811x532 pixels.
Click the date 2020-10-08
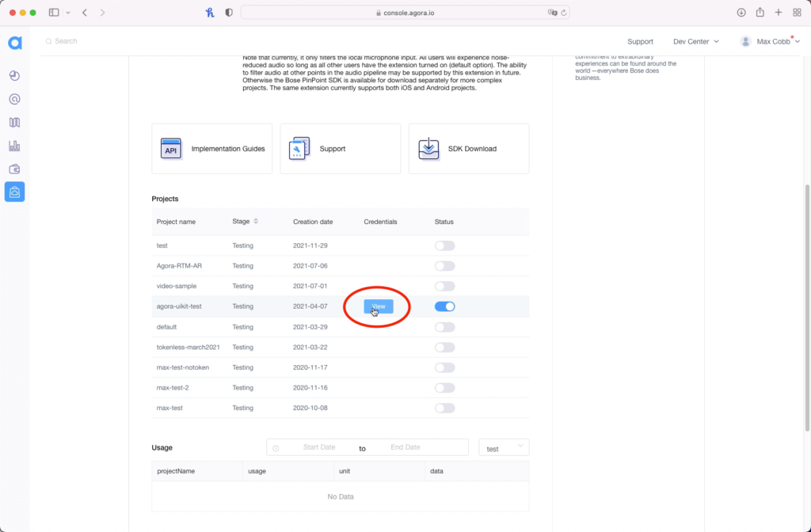(x=310, y=408)
